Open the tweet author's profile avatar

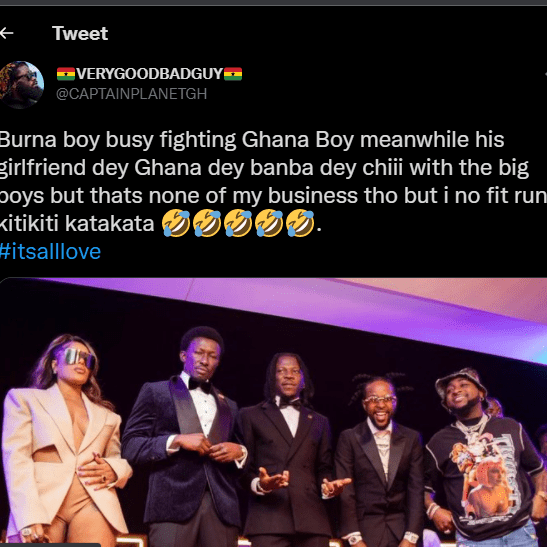(x=21, y=85)
